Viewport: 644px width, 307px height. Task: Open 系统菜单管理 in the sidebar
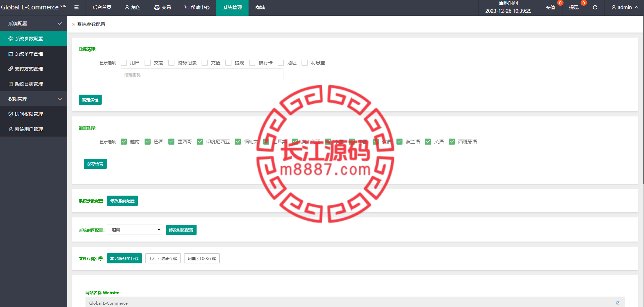34,54
